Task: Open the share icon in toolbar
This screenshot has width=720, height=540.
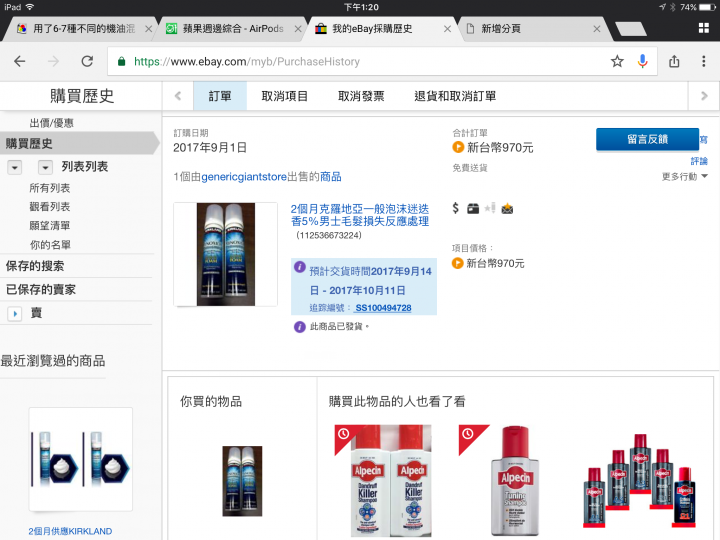Action: 674,61
